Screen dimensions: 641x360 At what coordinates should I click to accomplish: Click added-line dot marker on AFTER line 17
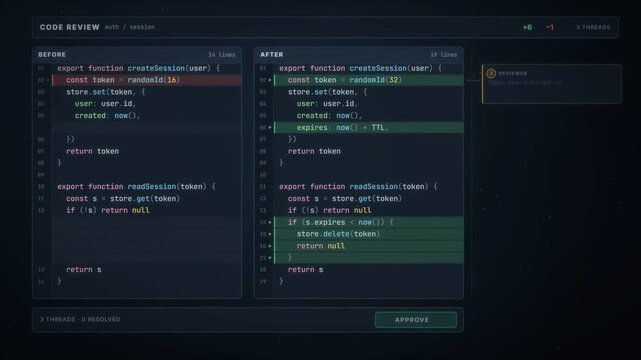[x=270, y=258]
